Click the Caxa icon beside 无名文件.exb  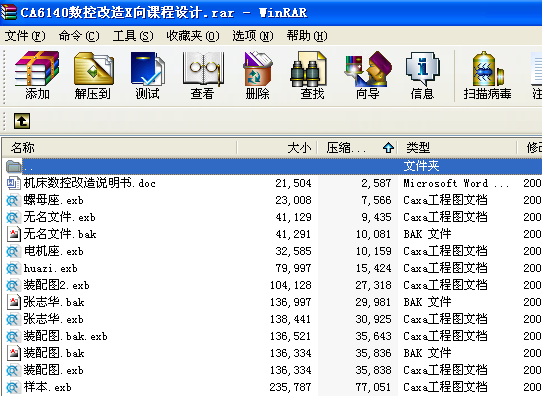pyautogui.click(x=13, y=217)
